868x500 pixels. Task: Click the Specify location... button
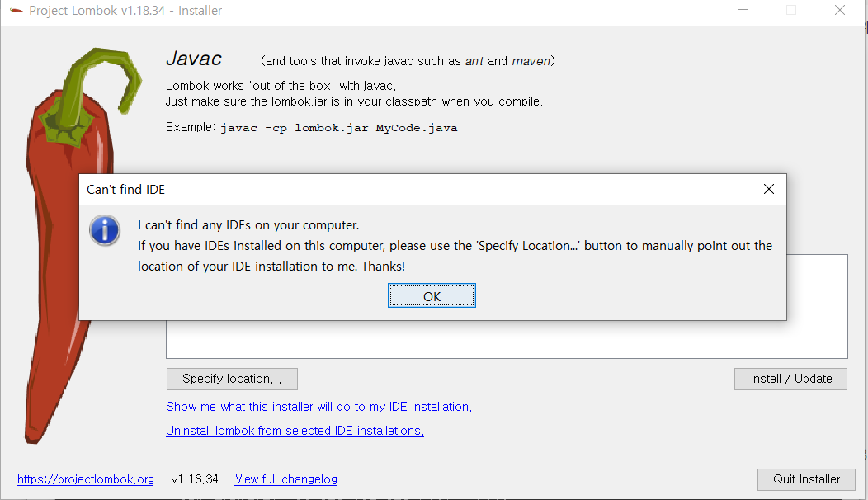click(232, 379)
